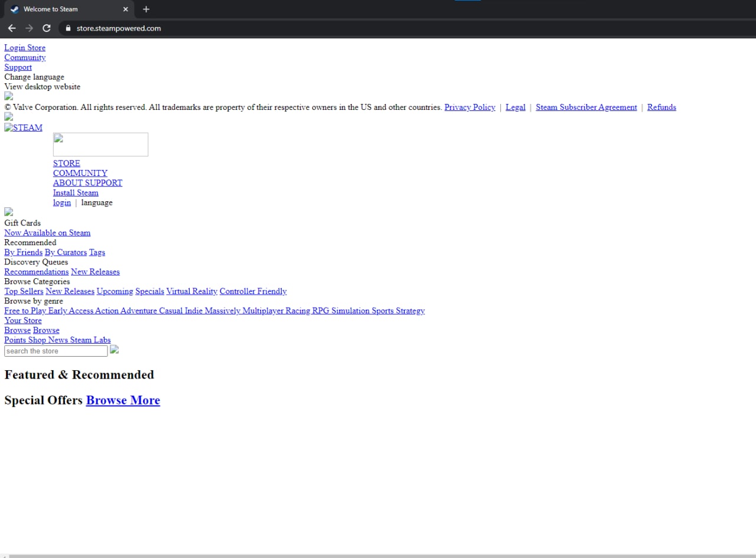Browse the Free to Play genre
Screen dimensions: 756x558
pos(25,311)
